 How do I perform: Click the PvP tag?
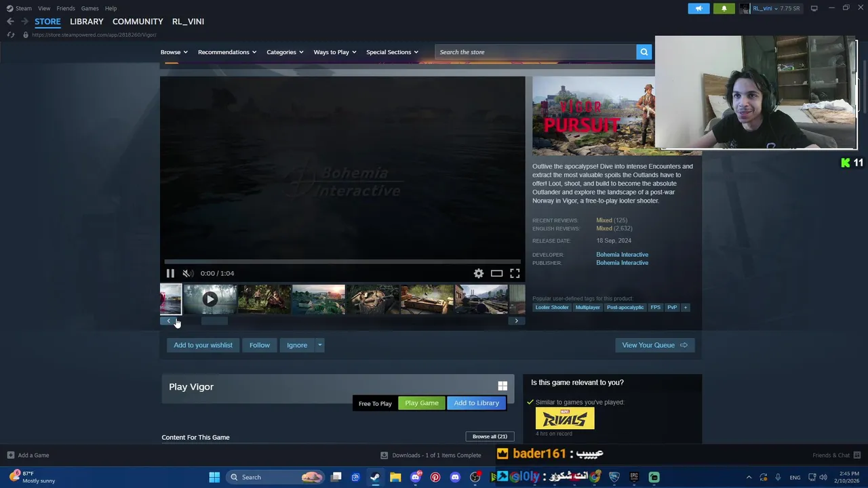tap(672, 307)
